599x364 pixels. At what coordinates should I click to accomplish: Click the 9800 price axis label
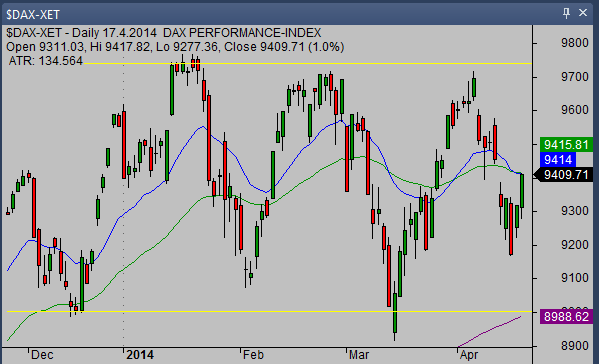click(x=575, y=43)
